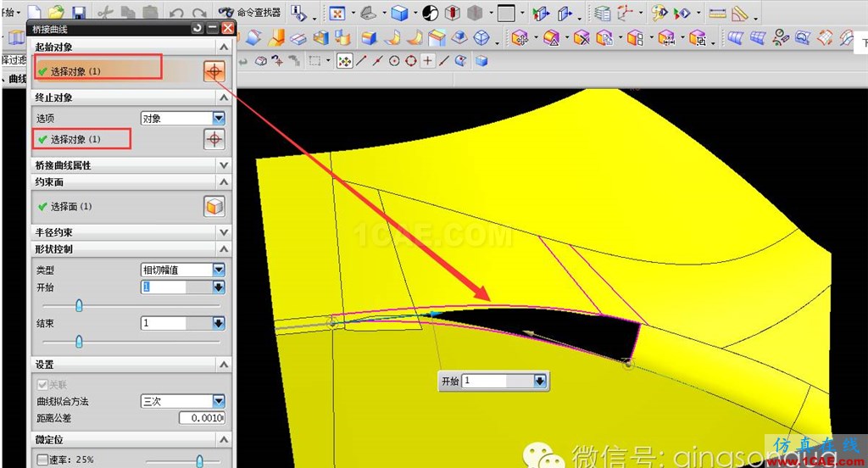Click the linear dimension face cube icon
Screen dimensions: 868x468
point(666,37)
